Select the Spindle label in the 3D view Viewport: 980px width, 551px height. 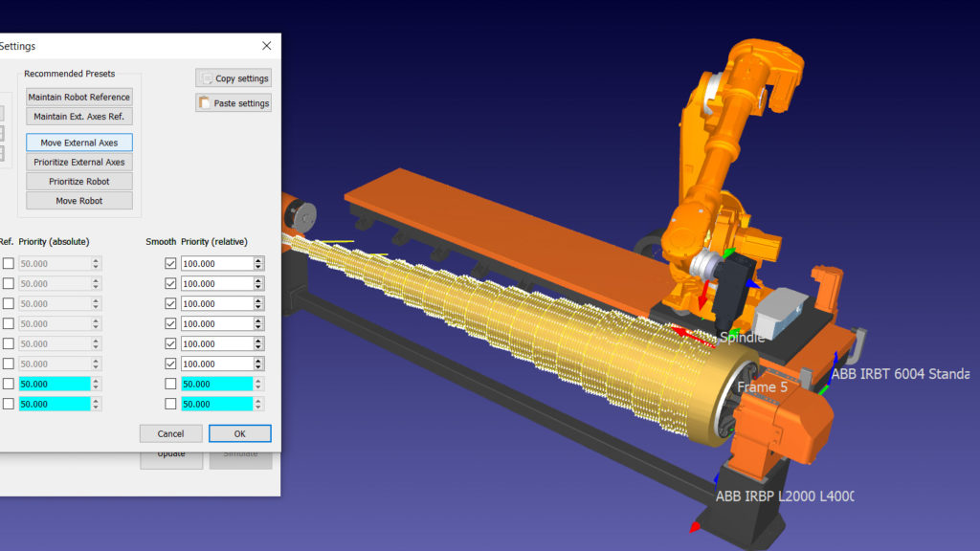pos(741,338)
